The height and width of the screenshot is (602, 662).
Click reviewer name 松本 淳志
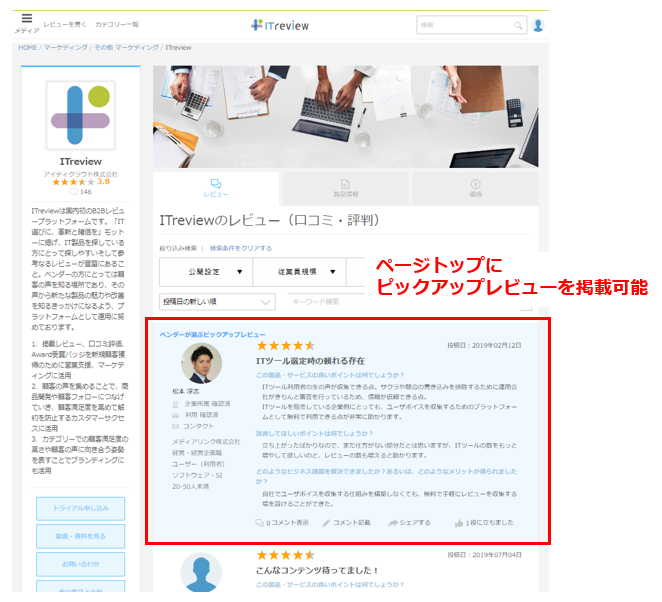point(186,392)
